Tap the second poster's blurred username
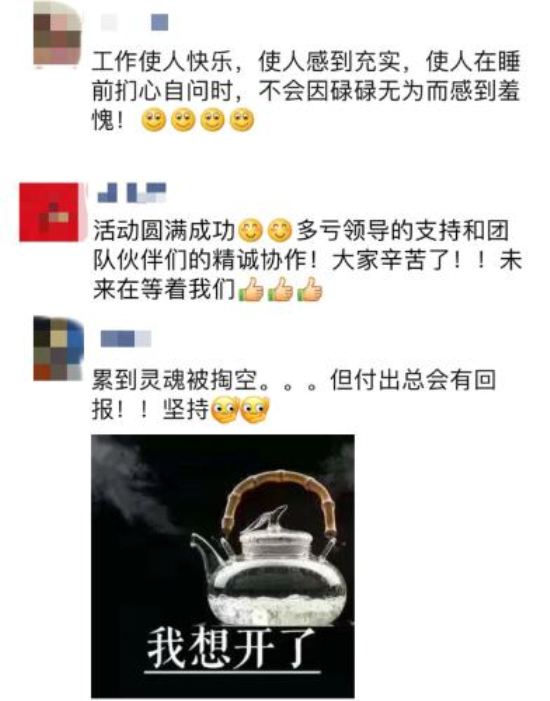 click(x=131, y=193)
